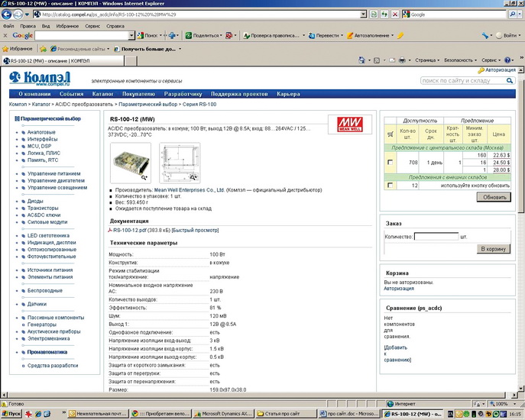Click the Авторизация key icon link at top
The height and width of the screenshot is (420, 525).
click(497, 70)
